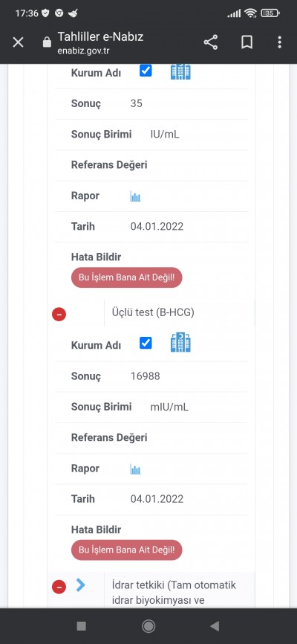This screenshot has width=297, height=644.
Task: Toggle the Kurum Adı checkbox under Üçlü test
Action: [x=146, y=343]
